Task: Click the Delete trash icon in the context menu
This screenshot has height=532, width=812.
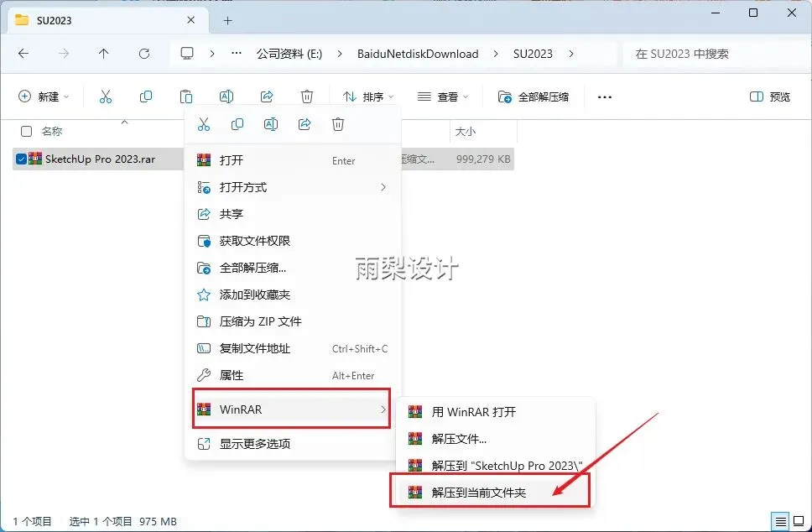Action: pos(338,124)
